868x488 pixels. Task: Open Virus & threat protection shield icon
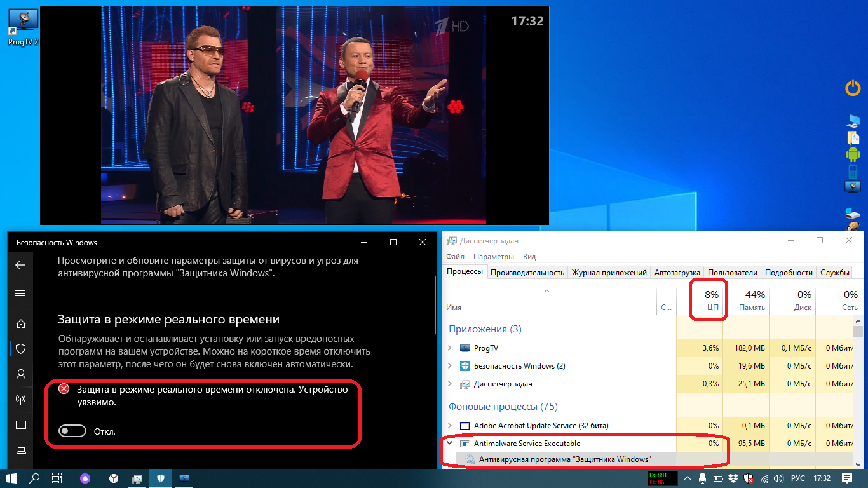[20, 348]
